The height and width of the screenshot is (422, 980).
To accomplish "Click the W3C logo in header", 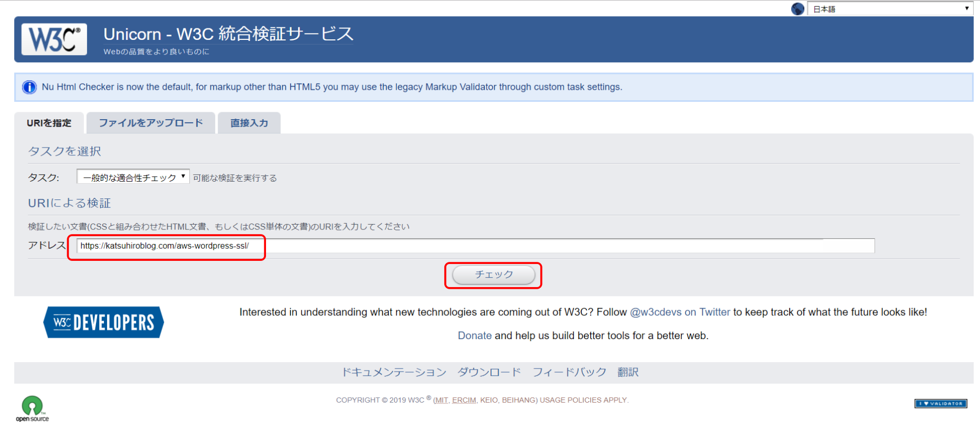I will [x=54, y=39].
